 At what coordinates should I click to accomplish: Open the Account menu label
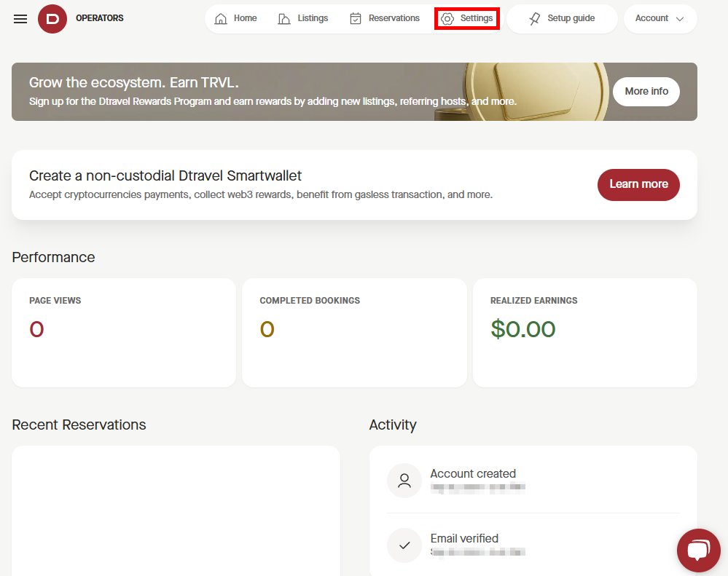pos(652,18)
